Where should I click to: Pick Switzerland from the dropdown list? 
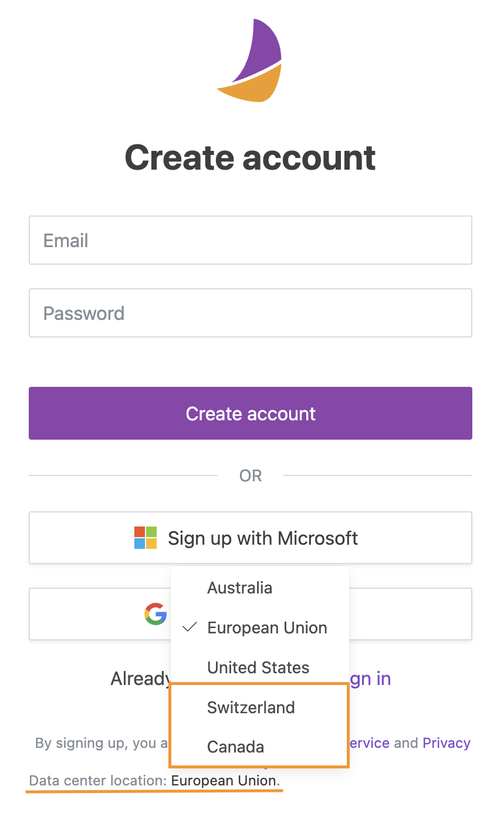[x=251, y=707]
